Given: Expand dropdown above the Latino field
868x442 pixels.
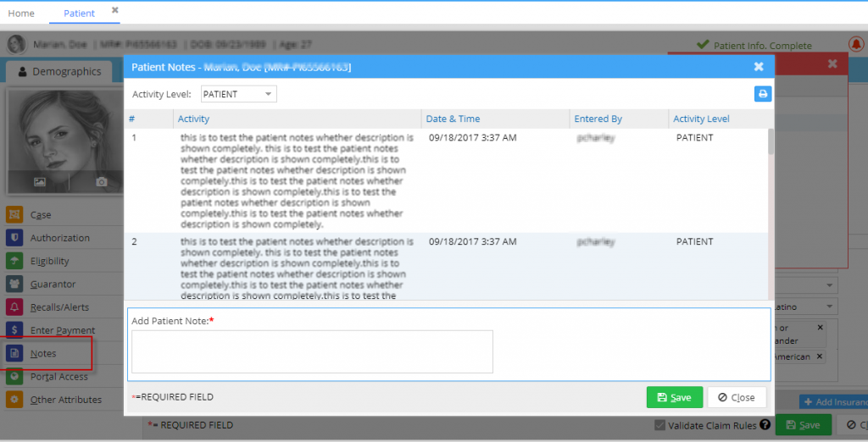Looking at the screenshot, I should coord(829,285).
